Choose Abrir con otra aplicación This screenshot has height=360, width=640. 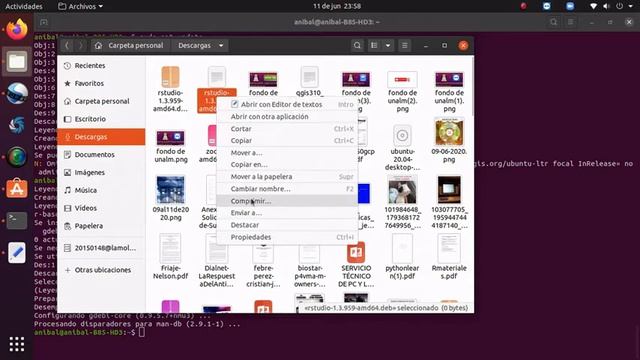[287, 117]
